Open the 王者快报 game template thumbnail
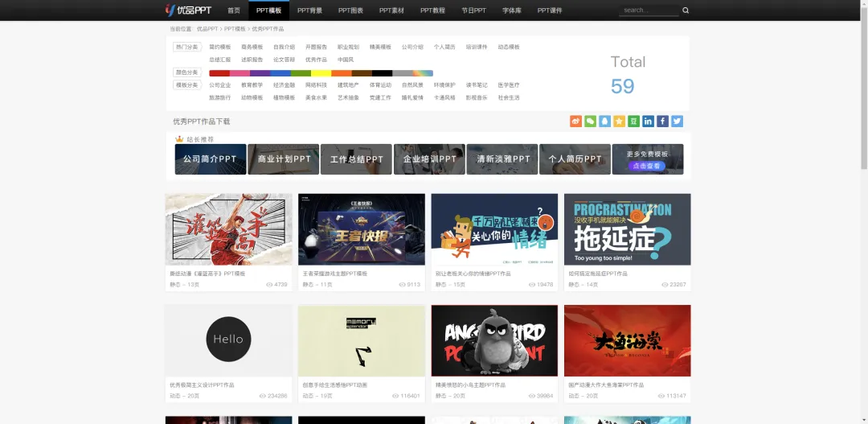 click(x=362, y=229)
